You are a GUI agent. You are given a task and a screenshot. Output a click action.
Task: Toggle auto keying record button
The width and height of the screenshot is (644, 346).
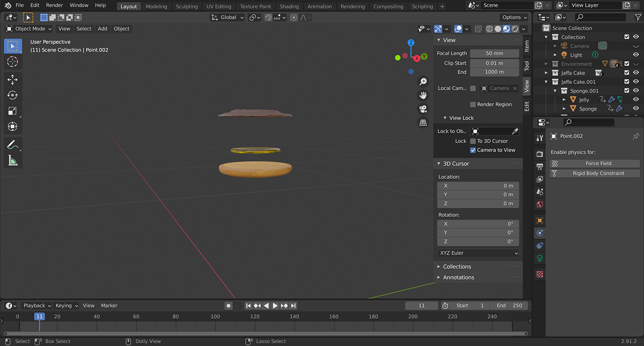(x=228, y=306)
